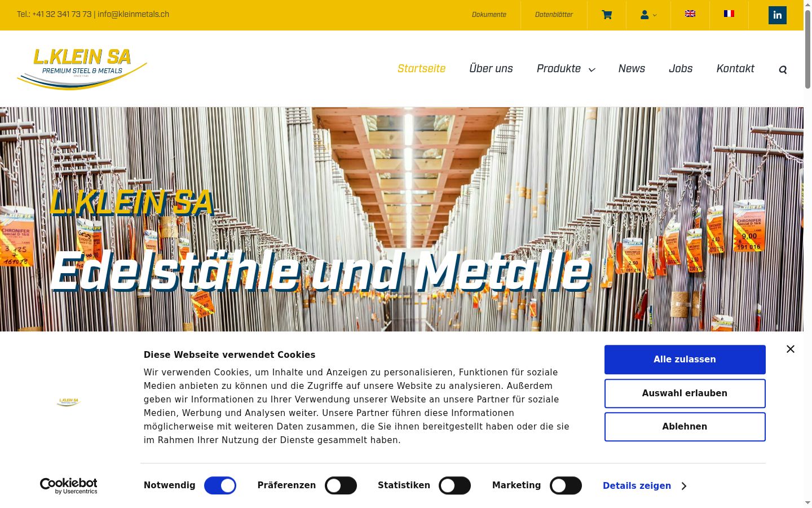Click the phone number +41 32 341 73 73
Image resolution: width=812 pixels, height=508 pixels.
click(x=62, y=14)
